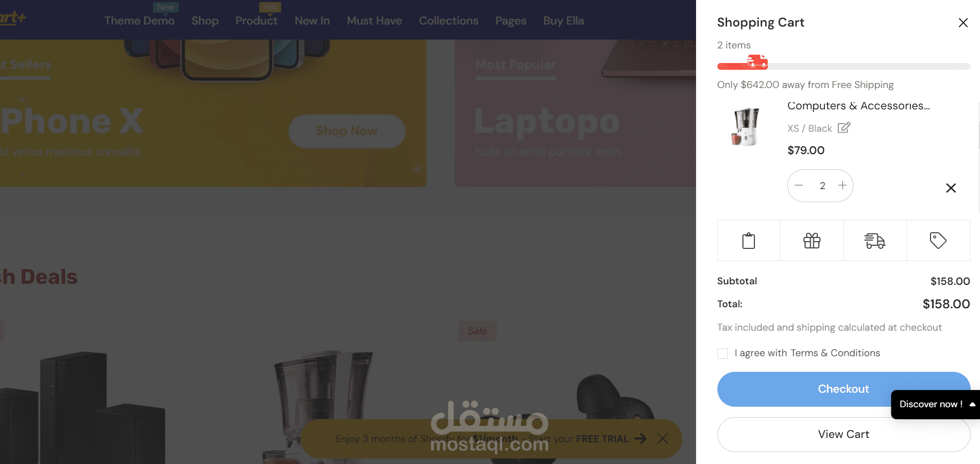Open the blender product thumbnail in cart
Screen dimensions: 980x464
(x=746, y=127)
